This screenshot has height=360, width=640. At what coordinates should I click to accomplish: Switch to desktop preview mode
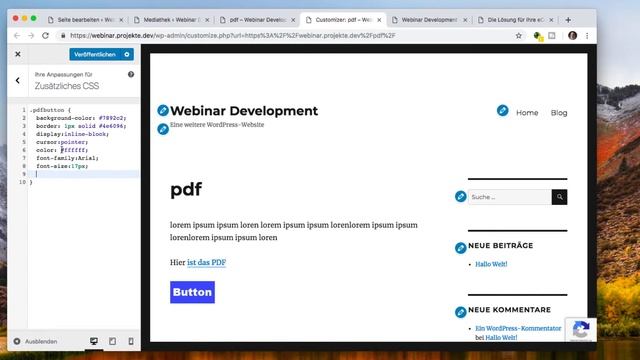(94, 341)
